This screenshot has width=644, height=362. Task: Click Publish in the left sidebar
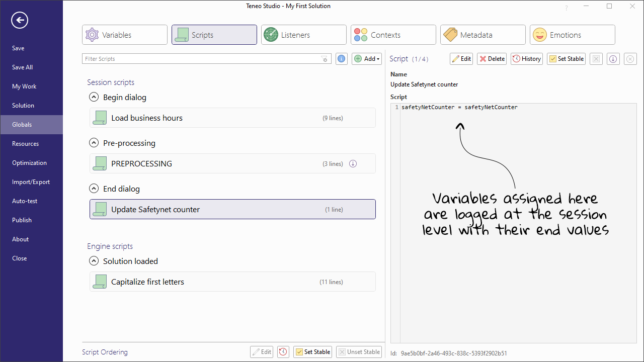[22, 220]
